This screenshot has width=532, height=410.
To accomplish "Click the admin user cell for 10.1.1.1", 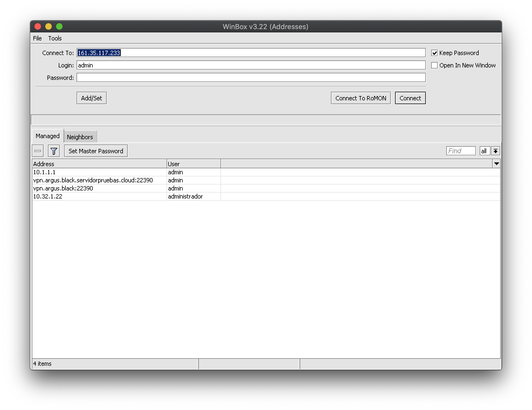I will click(194, 172).
